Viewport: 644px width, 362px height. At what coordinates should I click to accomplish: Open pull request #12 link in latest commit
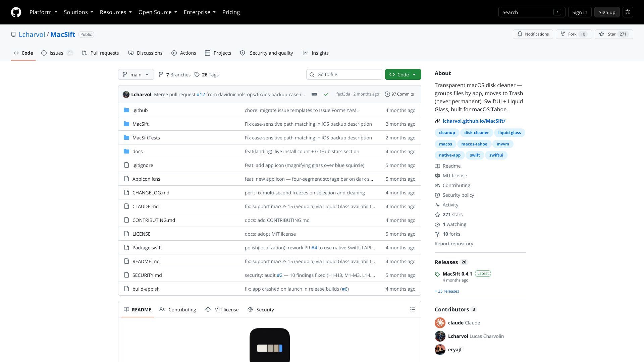pos(201,95)
